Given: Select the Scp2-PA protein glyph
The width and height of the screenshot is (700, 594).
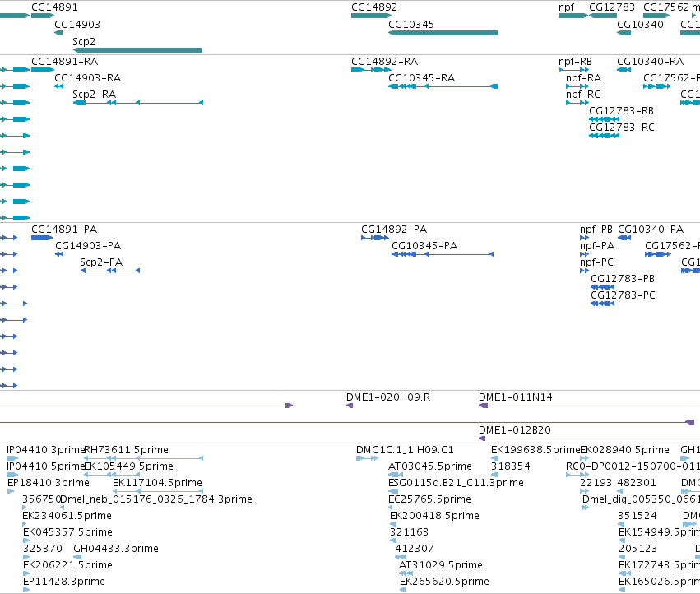Looking at the screenshot, I should point(110,271).
